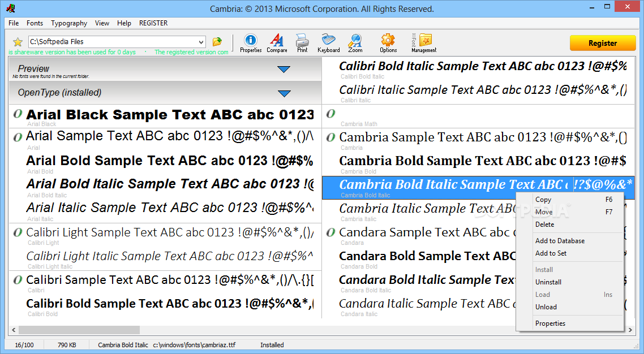Viewport: 644px width, 354px height.
Task: Click the highlighted Cambria Bold Italic row
Action: tap(479, 187)
